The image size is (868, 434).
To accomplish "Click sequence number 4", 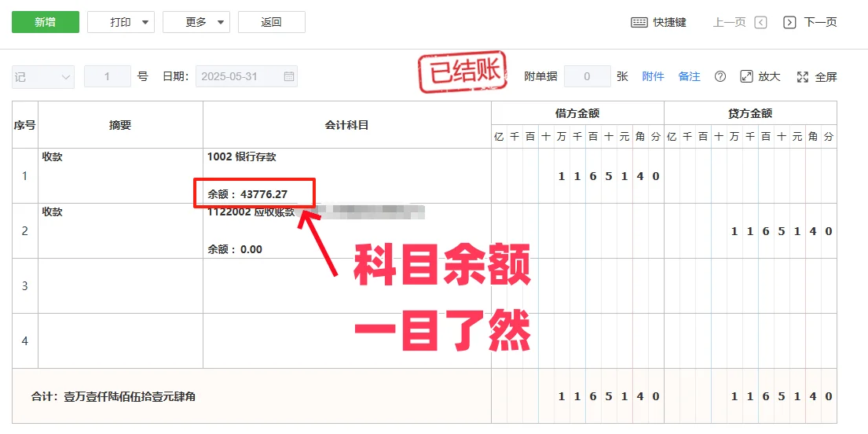I will click(24, 341).
